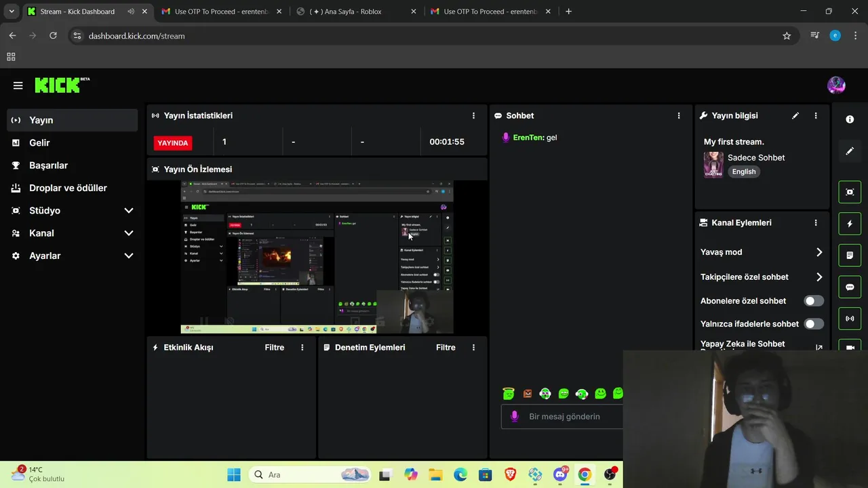Open Microsoft Edge from the taskbar

click(460, 475)
